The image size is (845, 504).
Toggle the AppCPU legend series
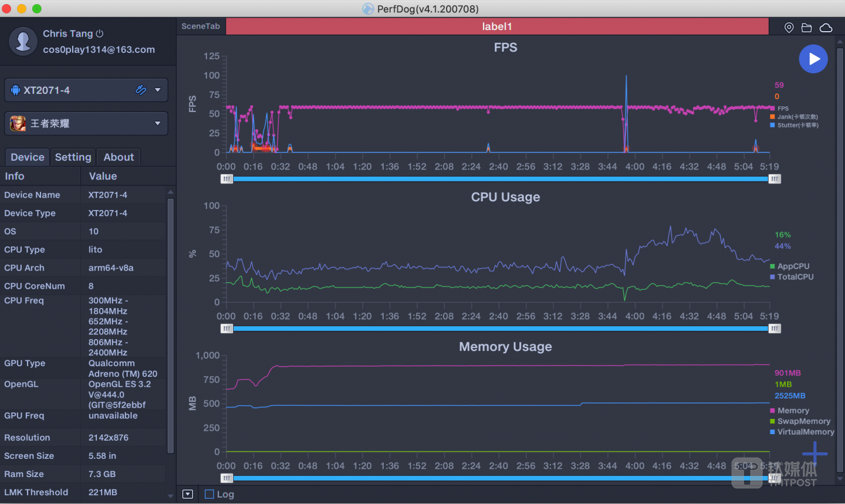[x=793, y=266]
